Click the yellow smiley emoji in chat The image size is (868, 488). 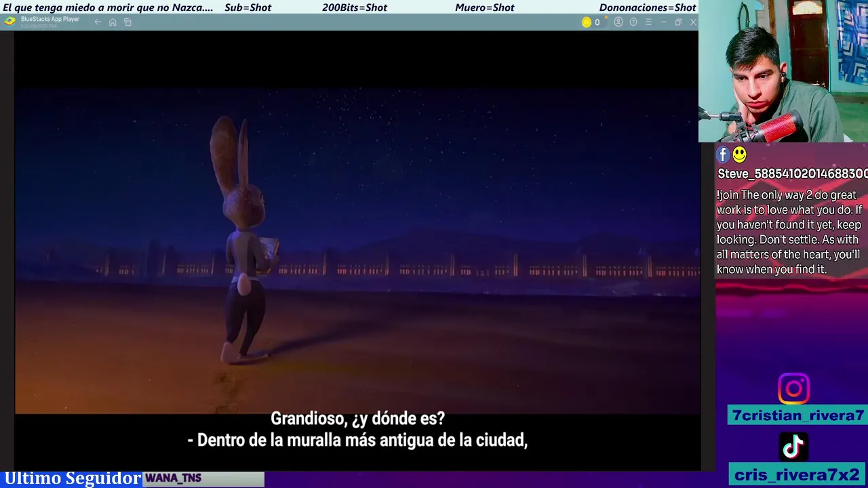[x=739, y=155]
